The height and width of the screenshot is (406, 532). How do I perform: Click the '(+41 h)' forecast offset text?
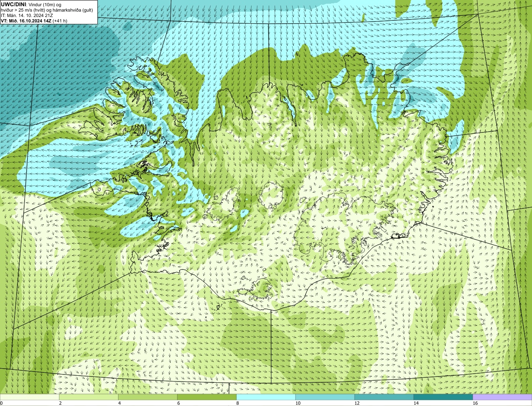[x=60, y=20]
